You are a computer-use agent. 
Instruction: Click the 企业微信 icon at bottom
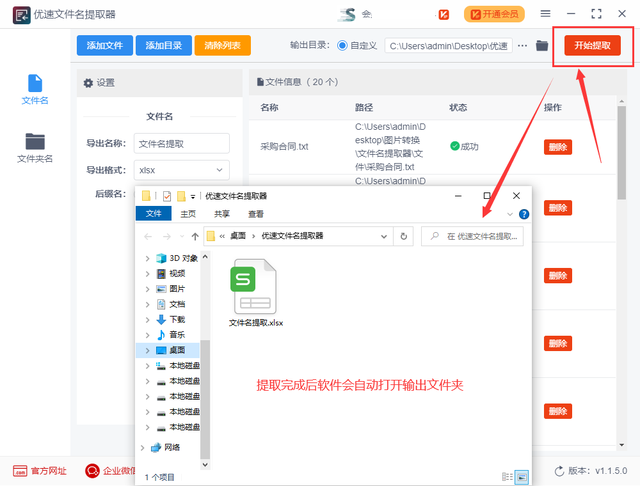[92, 470]
